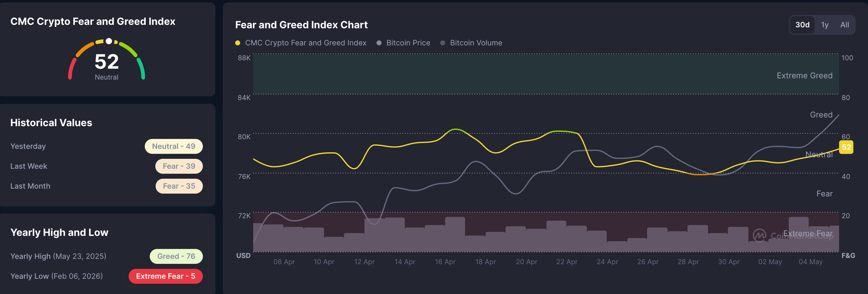This screenshot has height=294, width=868.
Task: Click the Fear zone label on chart
Action: (x=824, y=194)
